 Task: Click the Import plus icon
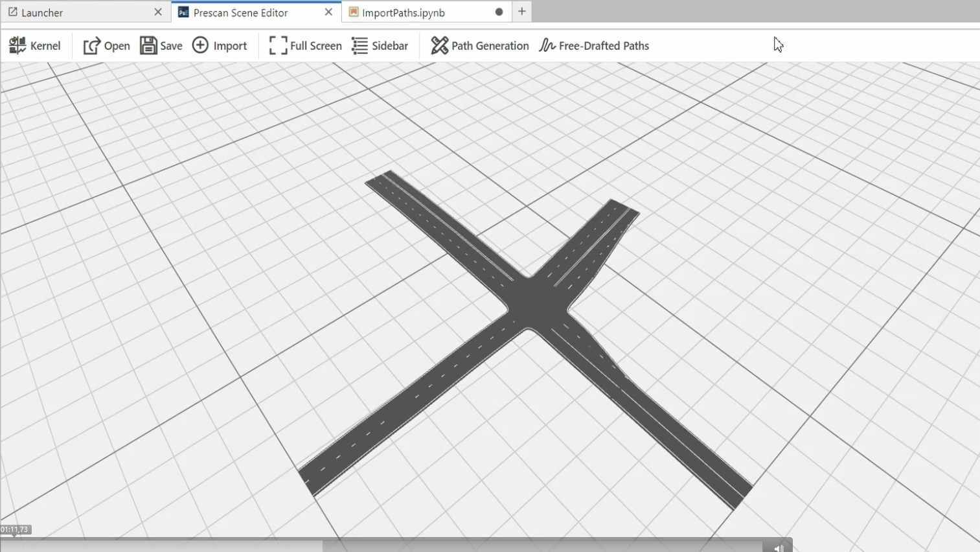pyautogui.click(x=201, y=45)
